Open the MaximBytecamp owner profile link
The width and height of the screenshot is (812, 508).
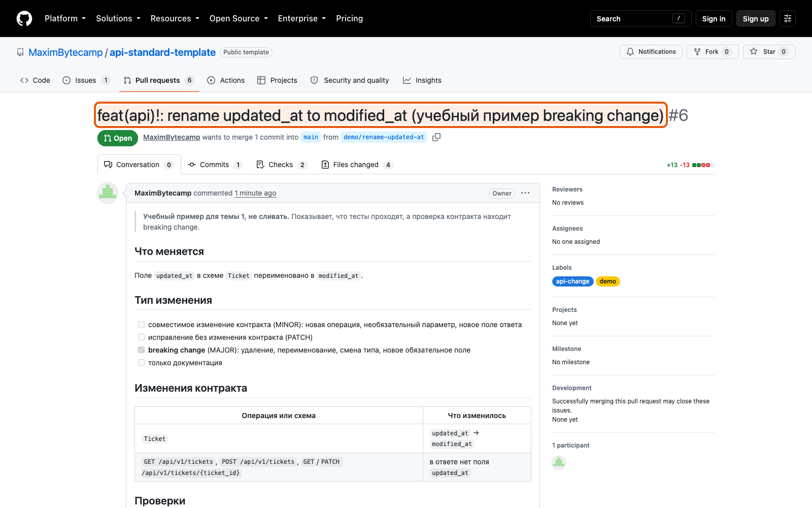[x=65, y=52]
